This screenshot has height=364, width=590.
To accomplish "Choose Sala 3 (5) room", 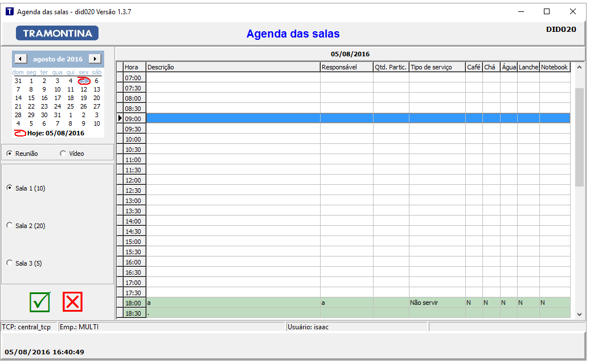I will tap(10, 263).
